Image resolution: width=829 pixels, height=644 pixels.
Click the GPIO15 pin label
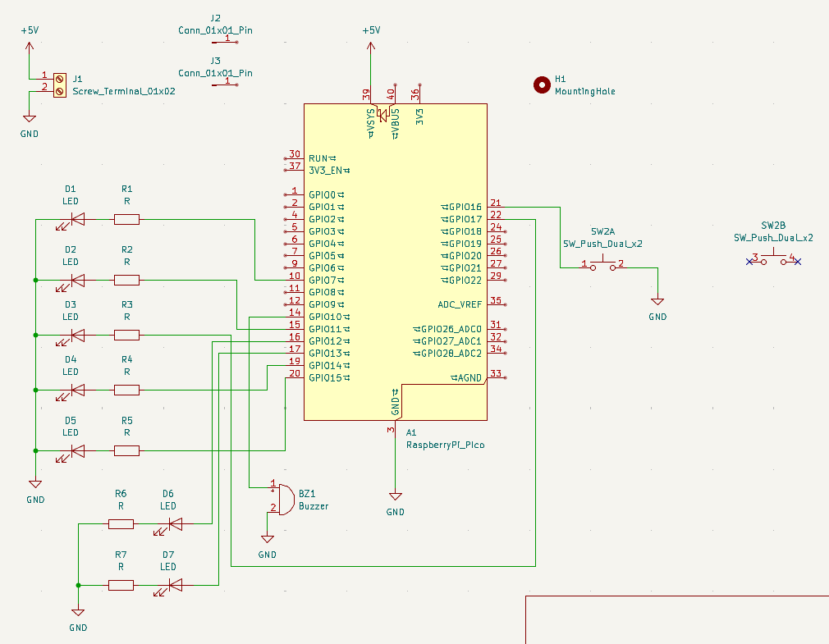(x=329, y=378)
